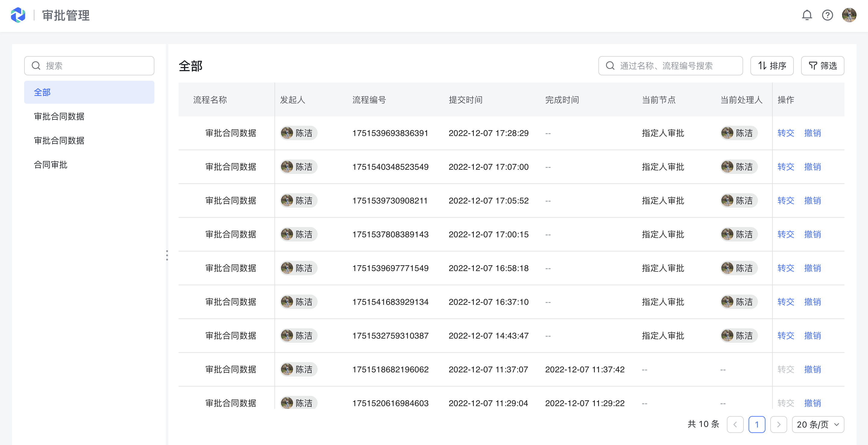Image resolution: width=868 pixels, height=445 pixels.
Task: Click 撤销 for process 1751539693836391
Action: [813, 133]
